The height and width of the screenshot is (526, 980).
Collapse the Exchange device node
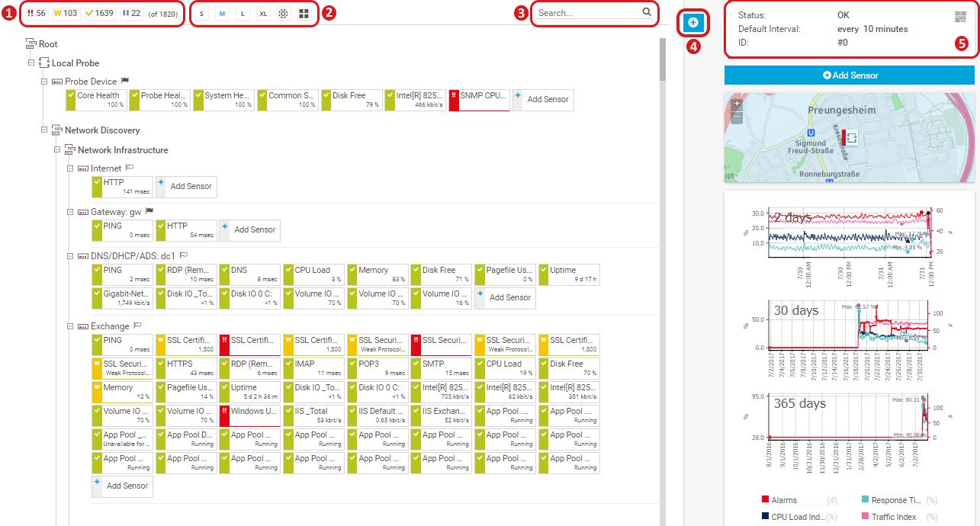click(71, 326)
